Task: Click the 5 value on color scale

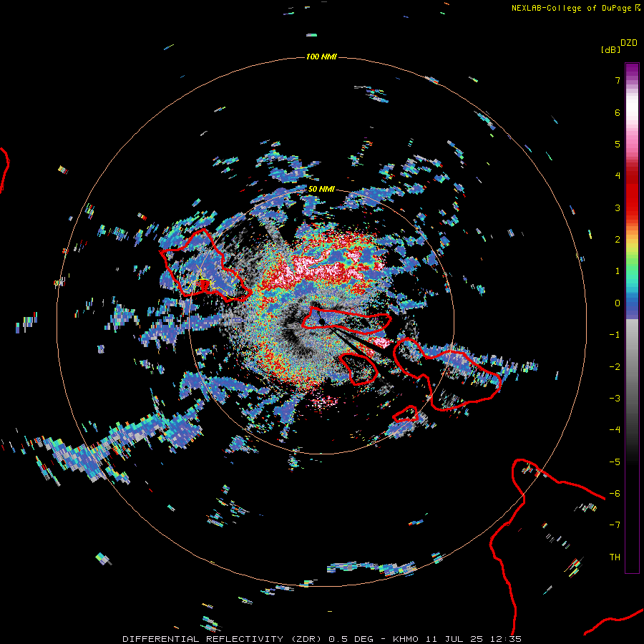Action: (618, 144)
